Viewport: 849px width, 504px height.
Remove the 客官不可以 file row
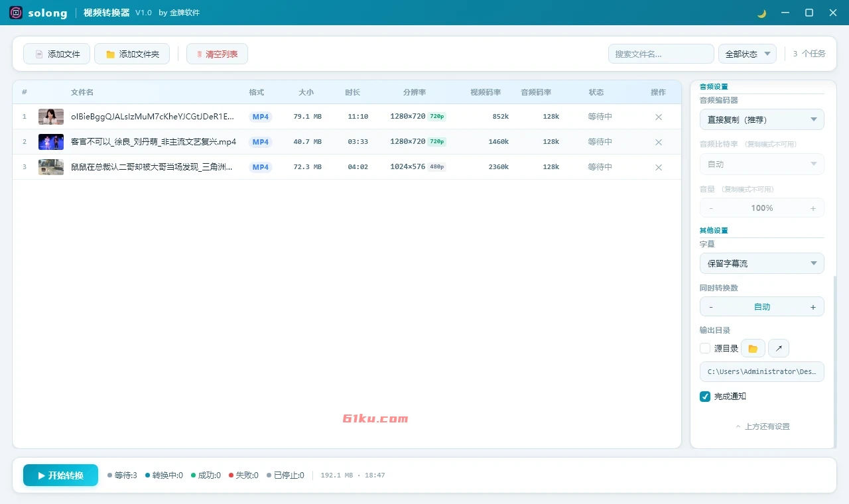pos(659,142)
